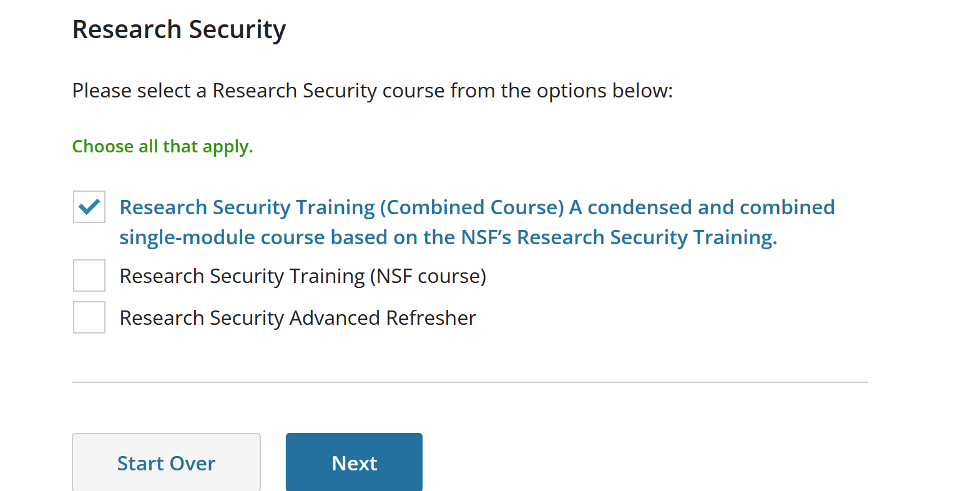
Task: Click the "Please select a Research Security course" prompt
Action: [373, 91]
